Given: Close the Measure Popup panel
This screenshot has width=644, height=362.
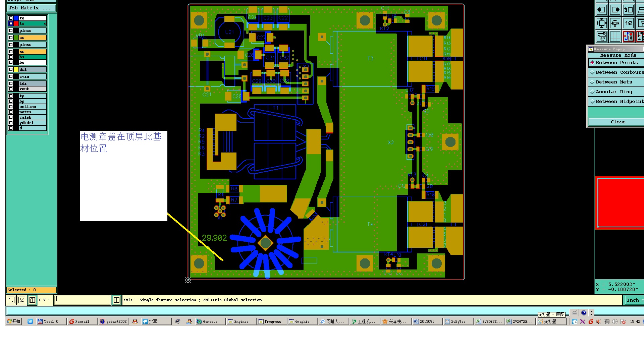Looking at the screenshot, I should tap(618, 122).
